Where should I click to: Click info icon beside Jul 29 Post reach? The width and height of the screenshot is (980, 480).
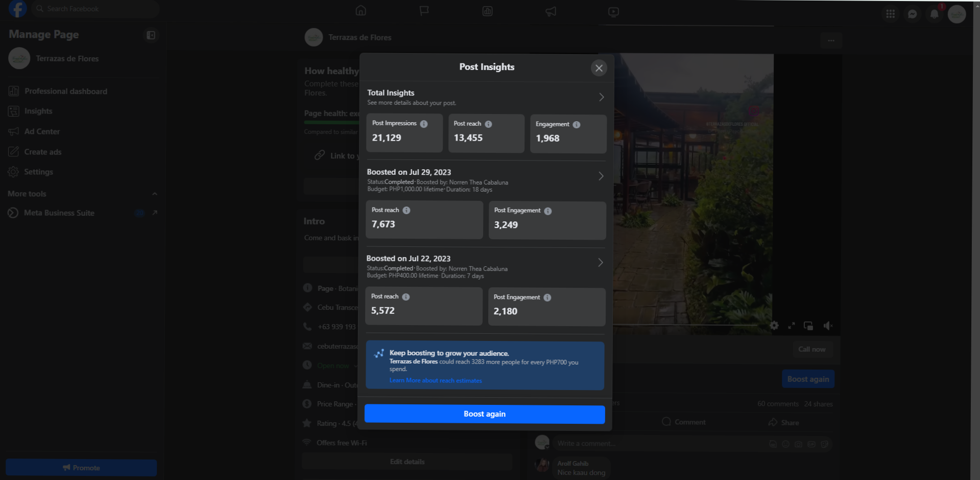[407, 210]
